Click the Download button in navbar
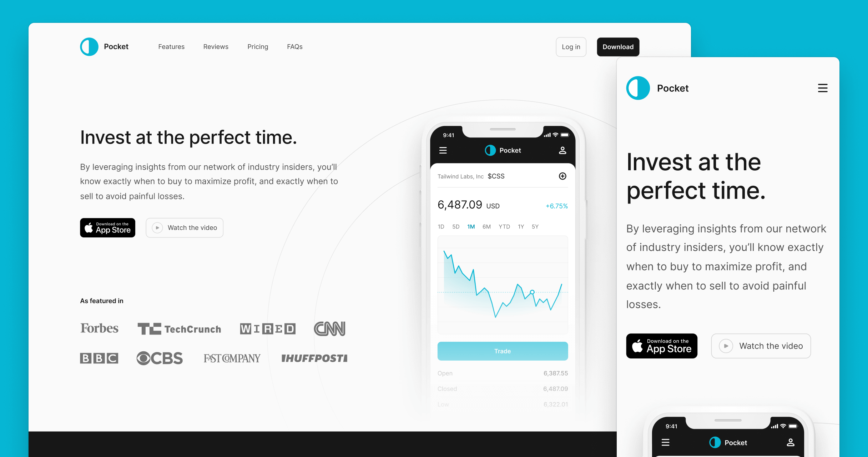Viewport: 868px width, 457px height. [x=618, y=46]
